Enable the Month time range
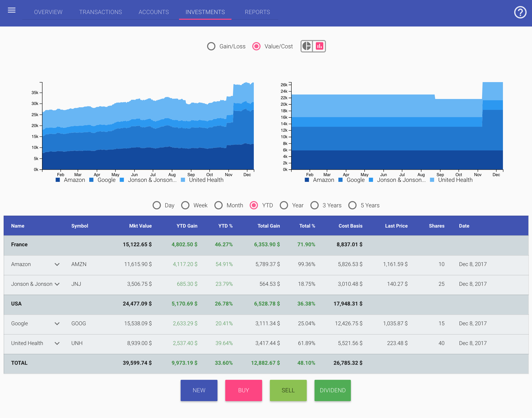 point(219,205)
